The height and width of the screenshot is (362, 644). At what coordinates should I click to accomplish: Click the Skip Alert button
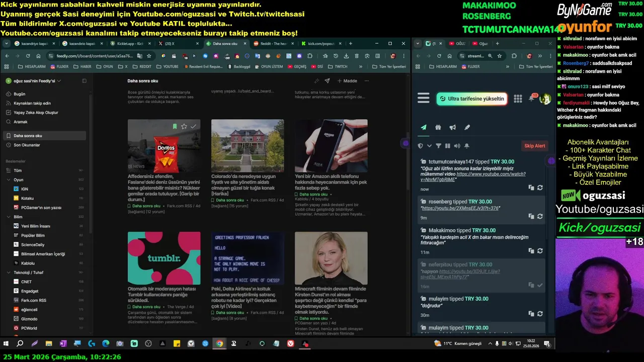pyautogui.click(x=534, y=146)
